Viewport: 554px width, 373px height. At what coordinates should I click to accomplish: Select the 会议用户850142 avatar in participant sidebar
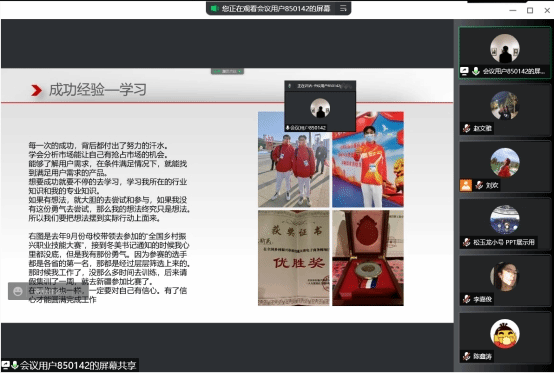click(505, 49)
